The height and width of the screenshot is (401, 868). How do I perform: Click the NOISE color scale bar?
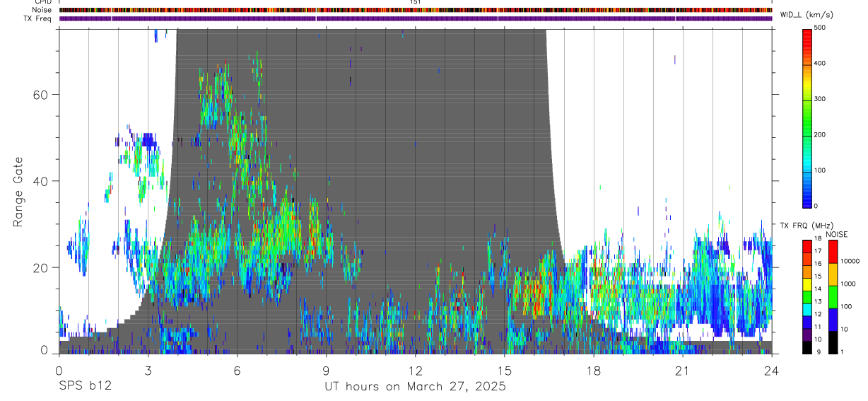pyautogui.click(x=833, y=297)
